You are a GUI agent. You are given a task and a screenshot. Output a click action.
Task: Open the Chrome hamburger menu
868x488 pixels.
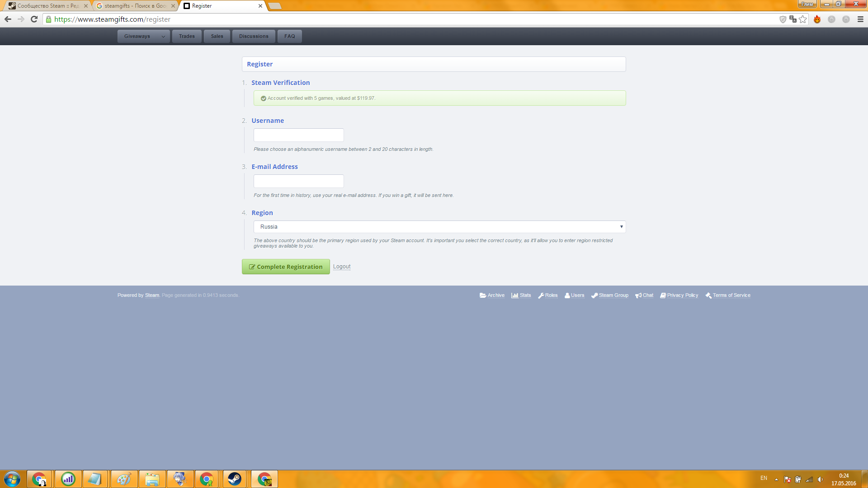(860, 19)
